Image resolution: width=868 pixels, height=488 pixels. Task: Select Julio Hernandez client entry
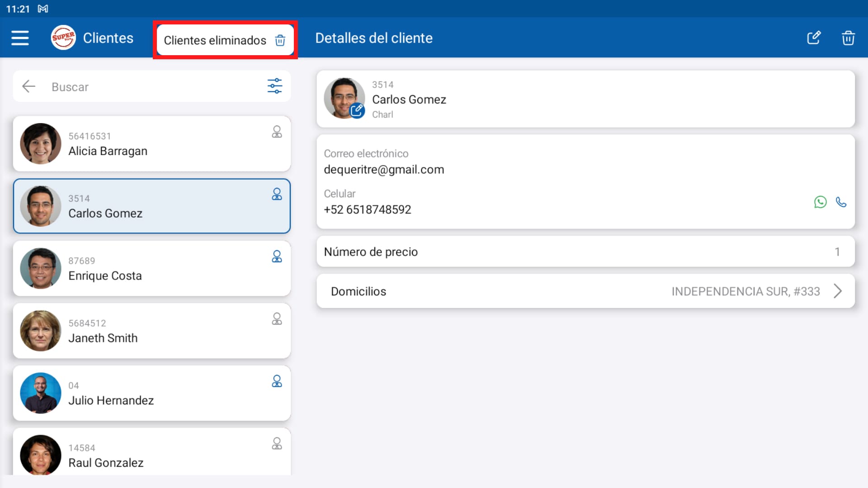[x=152, y=393]
